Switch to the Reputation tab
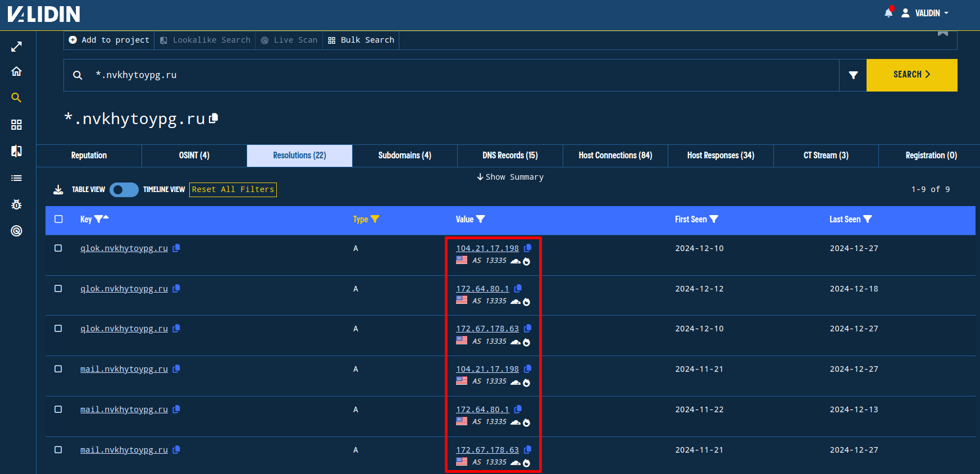The width and height of the screenshot is (980, 474). tap(89, 156)
